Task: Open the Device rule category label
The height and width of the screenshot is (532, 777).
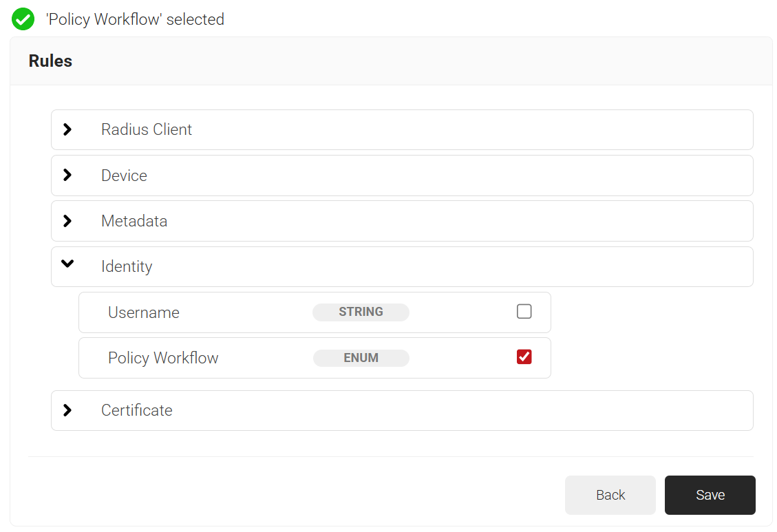Action: (124, 175)
